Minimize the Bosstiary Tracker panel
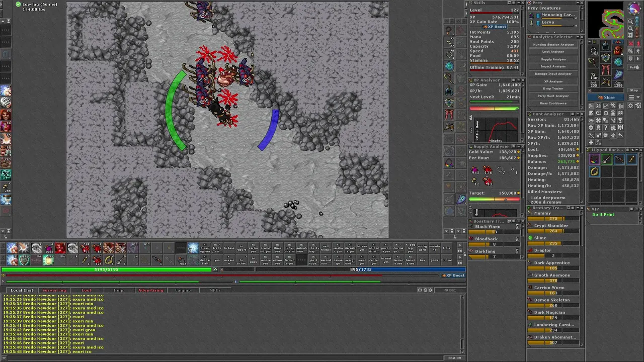 pyautogui.click(x=519, y=221)
